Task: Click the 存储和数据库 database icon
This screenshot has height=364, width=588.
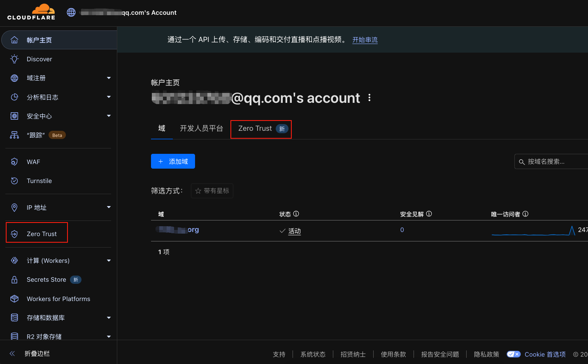Action: [14, 318]
